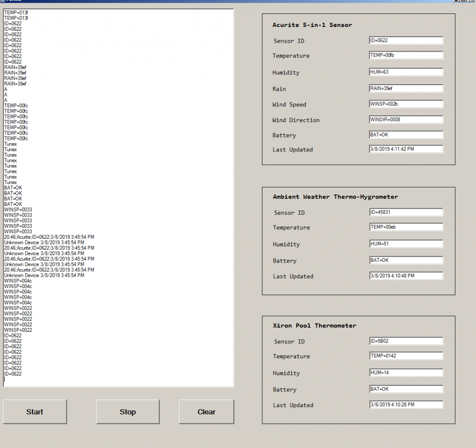Select the Acurite Rain field RAIN=39ef
The height and width of the screenshot is (448, 476).
(x=406, y=88)
